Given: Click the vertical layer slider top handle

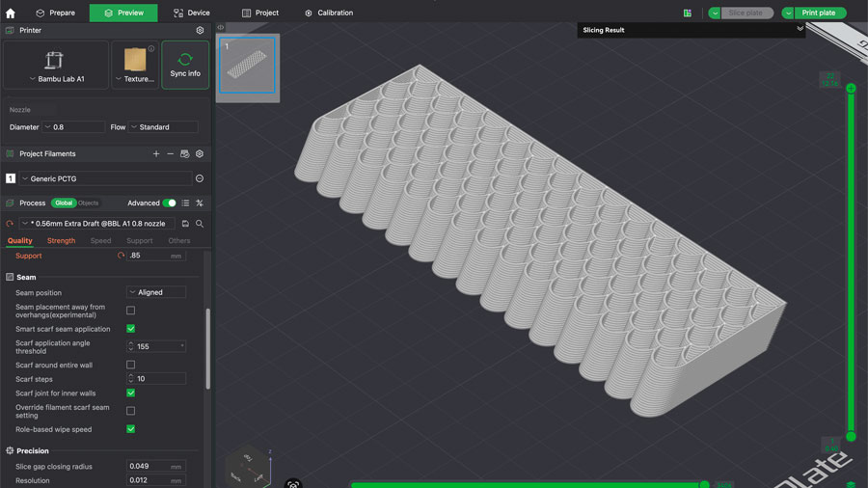Looking at the screenshot, I should (851, 88).
